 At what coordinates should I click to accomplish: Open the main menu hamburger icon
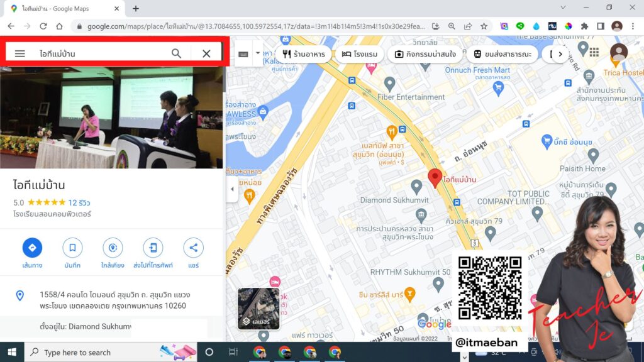coord(21,53)
